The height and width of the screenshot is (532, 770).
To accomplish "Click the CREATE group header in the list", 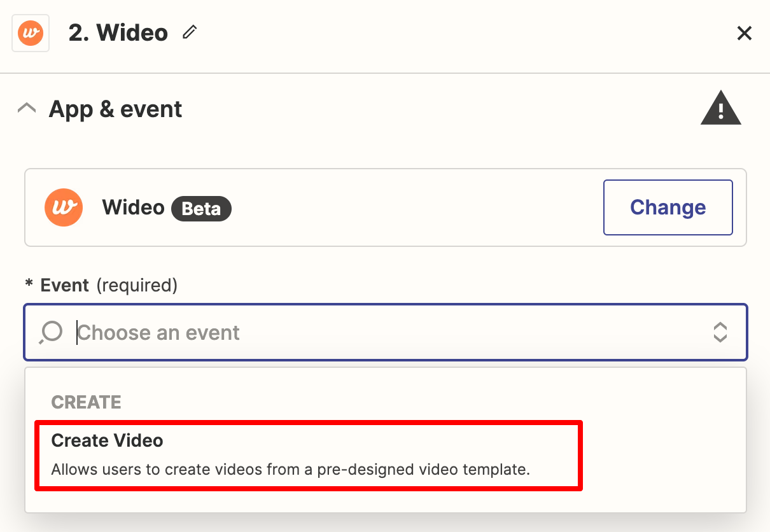I will pos(87,402).
